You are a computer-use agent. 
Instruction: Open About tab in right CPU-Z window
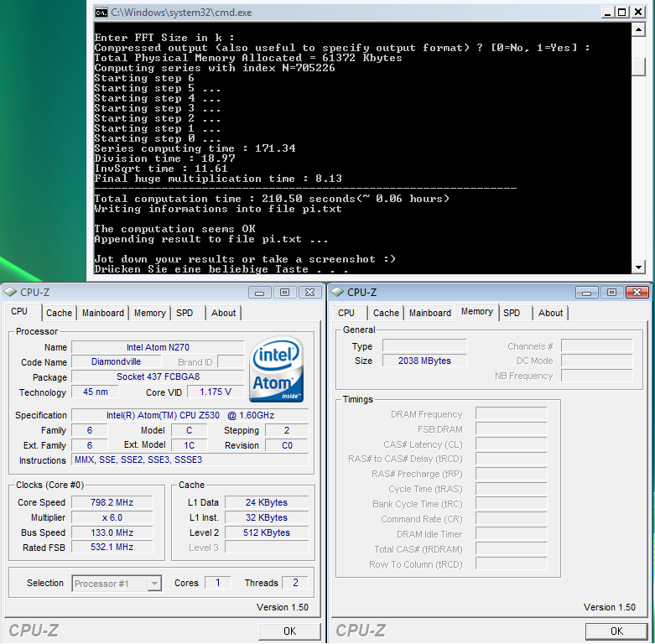[550, 313]
